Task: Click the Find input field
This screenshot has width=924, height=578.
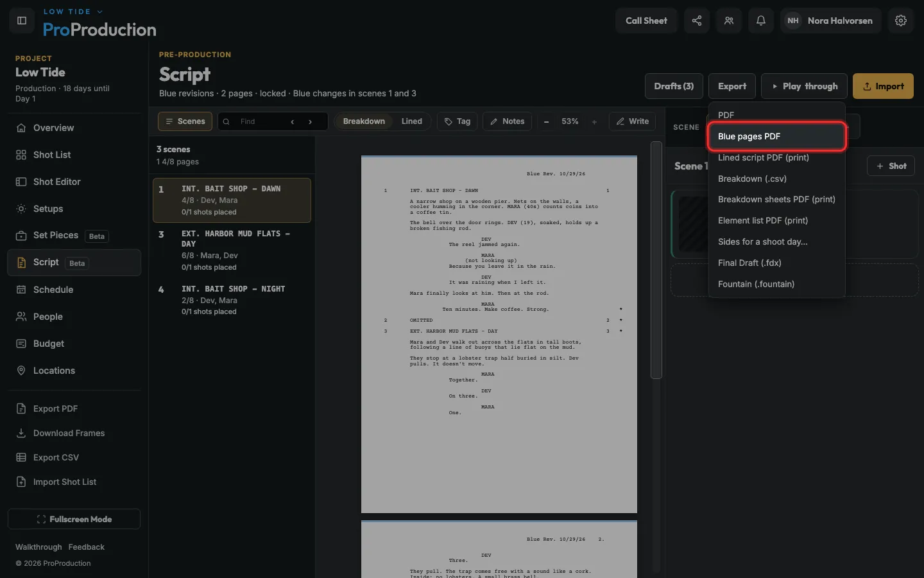Action: [260, 121]
